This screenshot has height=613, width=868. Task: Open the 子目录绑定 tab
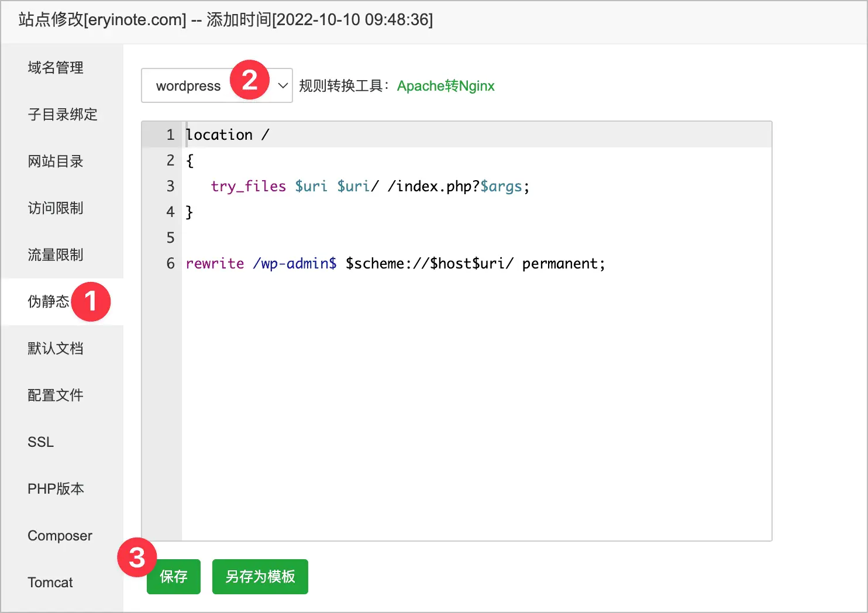[x=62, y=115]
